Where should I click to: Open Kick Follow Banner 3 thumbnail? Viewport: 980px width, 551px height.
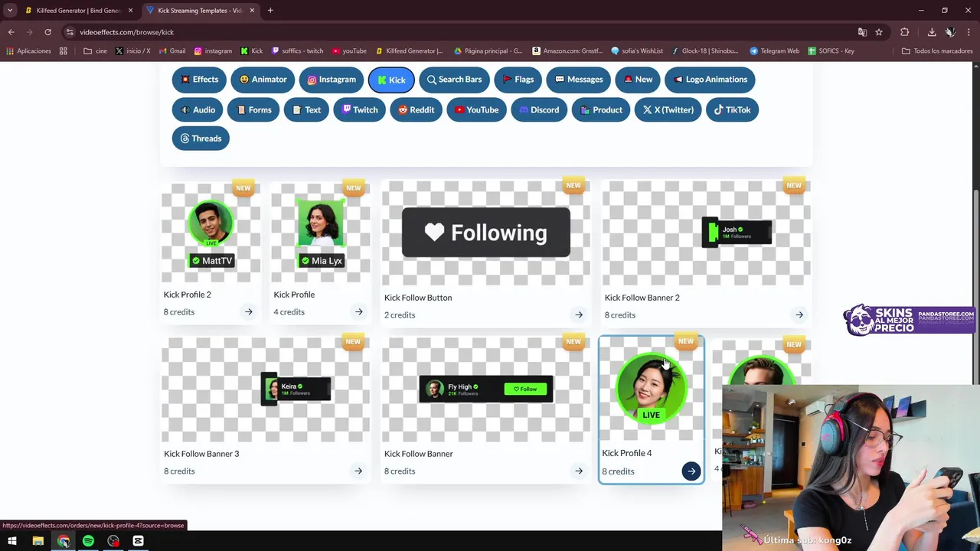coord(266,390)
